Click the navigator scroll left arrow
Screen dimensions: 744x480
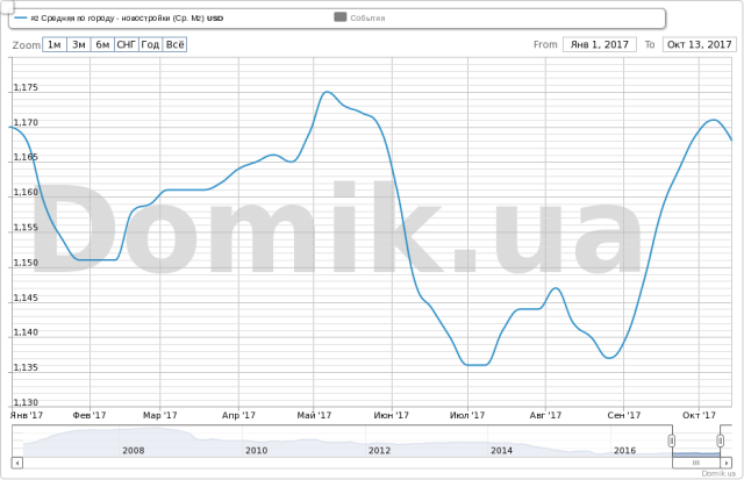(x=17, y=462)
